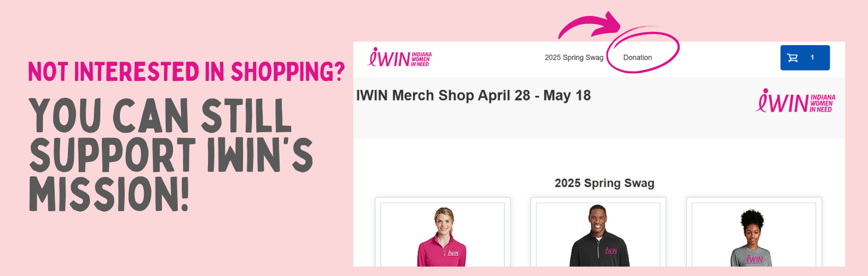The width and height of the screenshot is (868, 276).
Task: Click the IWIN logo in the navigation bar
Action: click(x=400, y=57)
